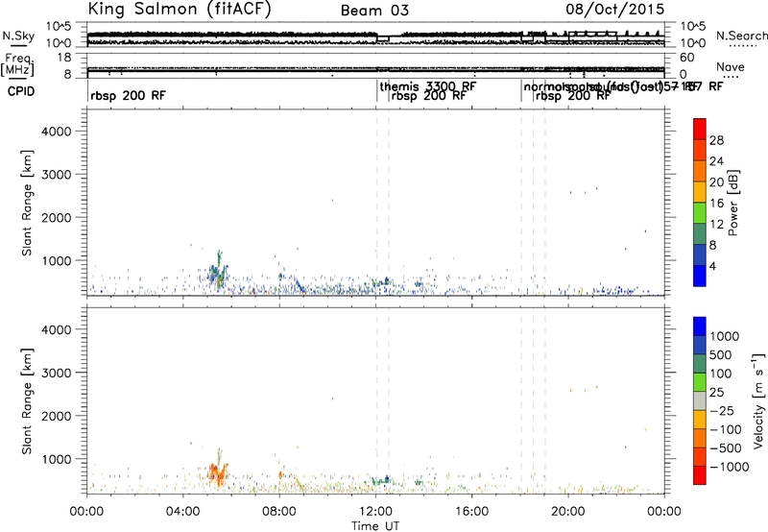Viewport: 768px width, 532px height.
Task: Click the '500' label on the velocity colorbar
Action: click(x=721, y=354)
